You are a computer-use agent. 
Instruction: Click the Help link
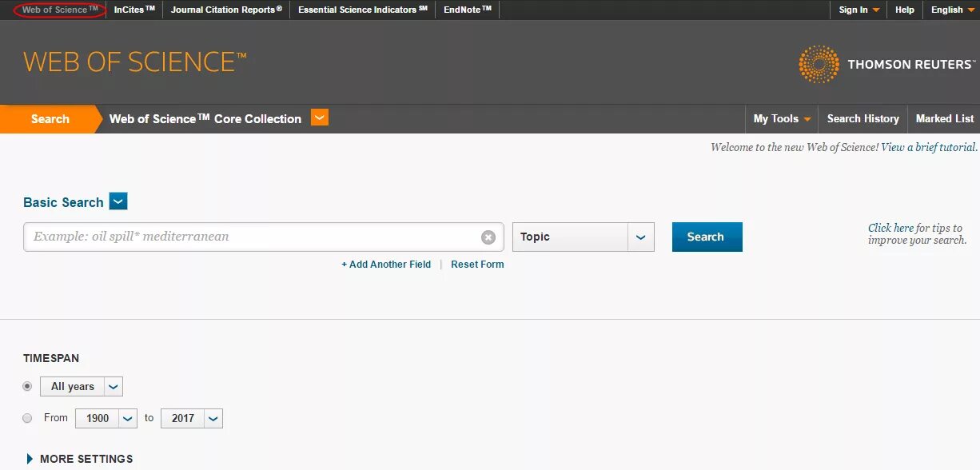pos(905,10)
